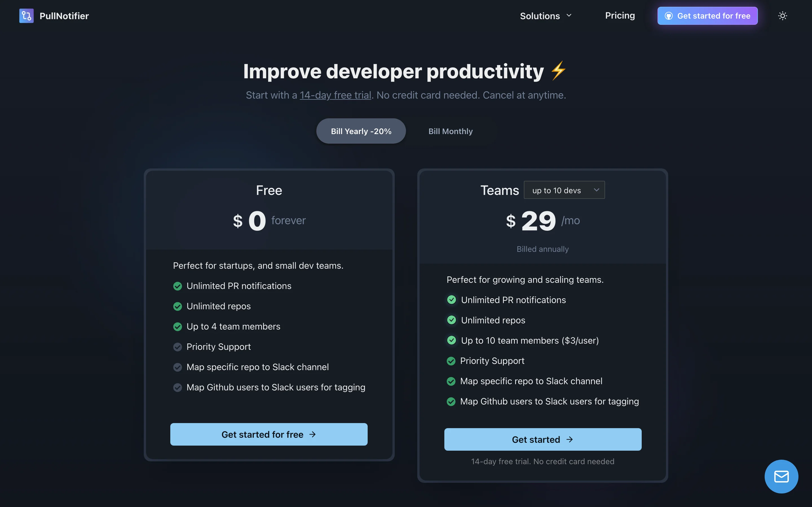Screen dimensions: 812x507
Task: Click the PullNotifier brand name
Action: (x=64, y=16)
